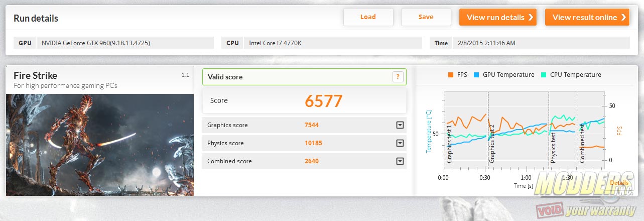This screenshot has width=644, height=221.
Task: Select the GPU name NVIDIA GeForce GTX 960
Action: (95, 43)
